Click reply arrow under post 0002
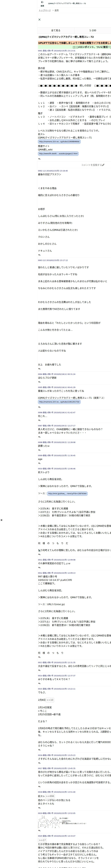Image resolution: width=111 pixels, height=868 pixels. coord(39,255)
